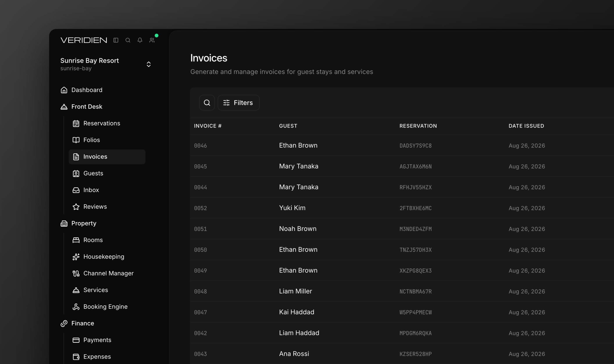Screen dimensions: 614x364
Task: Open Reservations page
Action: 102,123
